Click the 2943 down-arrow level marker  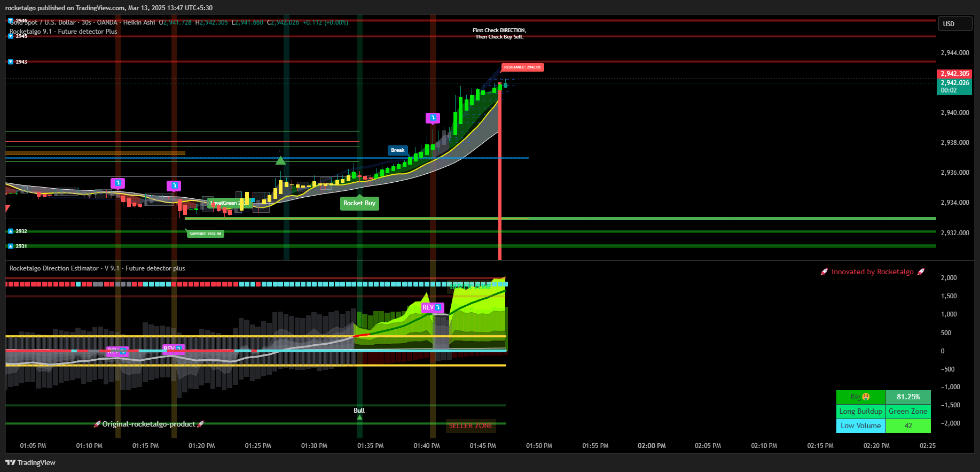(18, 62)
